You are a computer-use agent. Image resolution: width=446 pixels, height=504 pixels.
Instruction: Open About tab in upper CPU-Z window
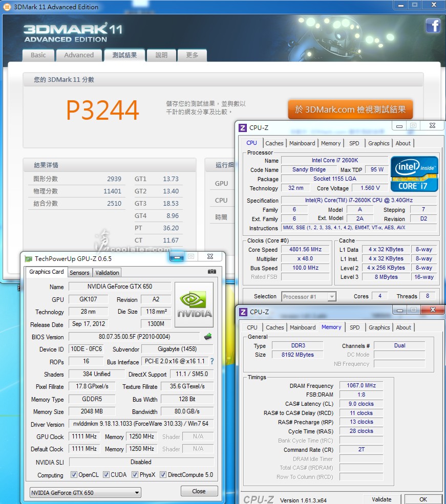403,143
